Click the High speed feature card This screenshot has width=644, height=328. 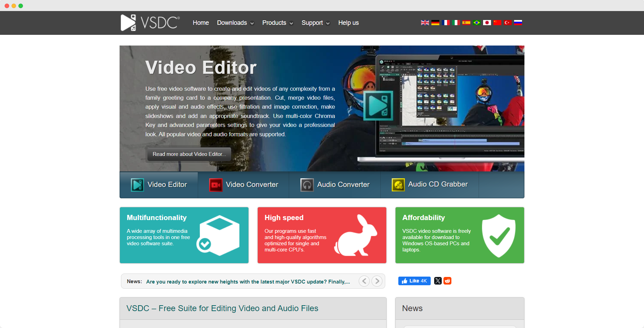click(322, 235)
